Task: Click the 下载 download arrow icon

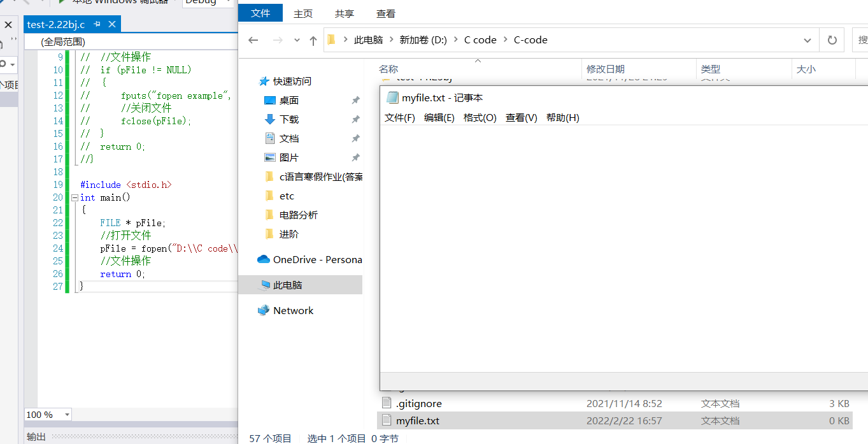Action: pyautogui.click(x=269, y=119)
